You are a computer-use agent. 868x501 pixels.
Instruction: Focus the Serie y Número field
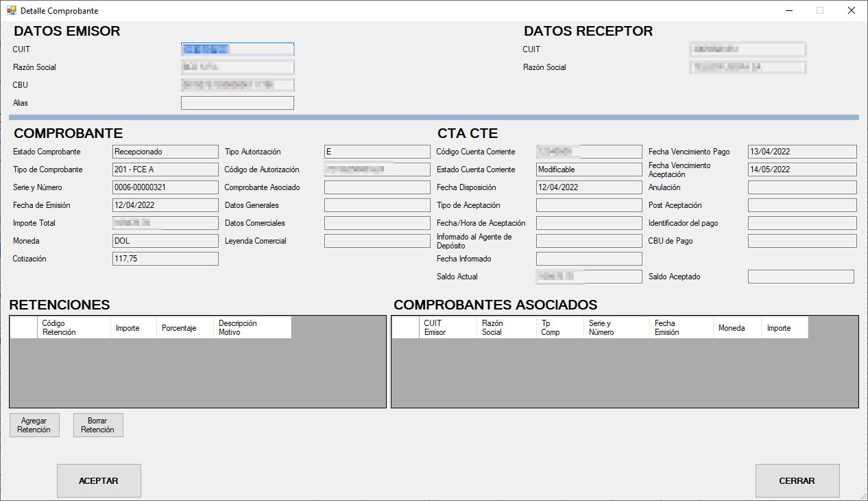[165, 187]
